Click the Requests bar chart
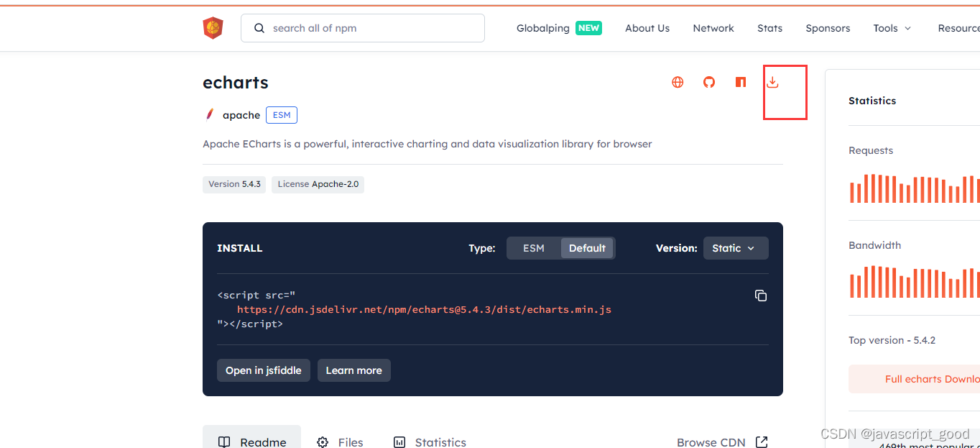The width and height of the screenshot is (980, 448). [915, 189]
